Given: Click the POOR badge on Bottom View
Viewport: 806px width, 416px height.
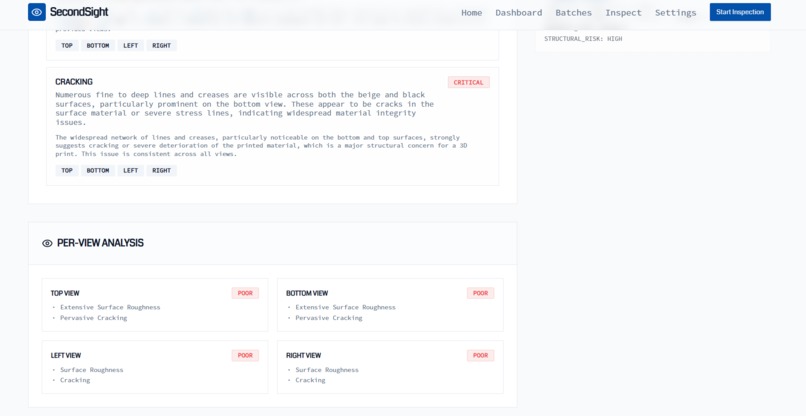Looking at the screenshot, I should pos(481,293).
